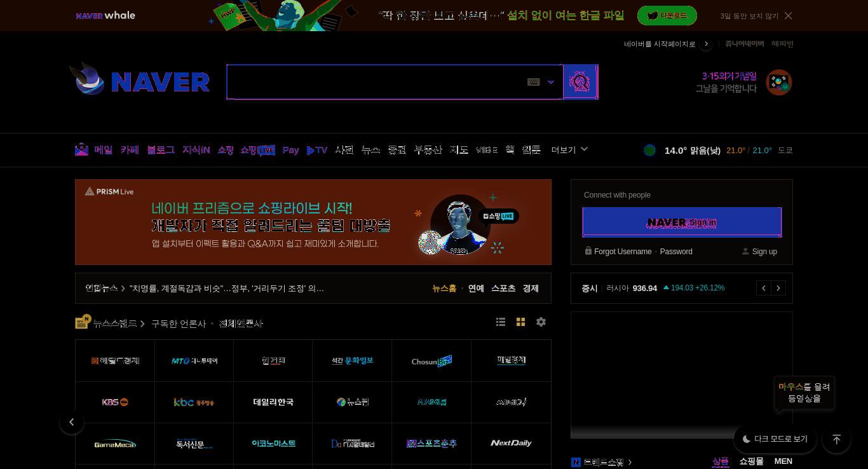Switch to 경제 news tab
The width and height of the screenshot is (868, 469).
(531, 289)
